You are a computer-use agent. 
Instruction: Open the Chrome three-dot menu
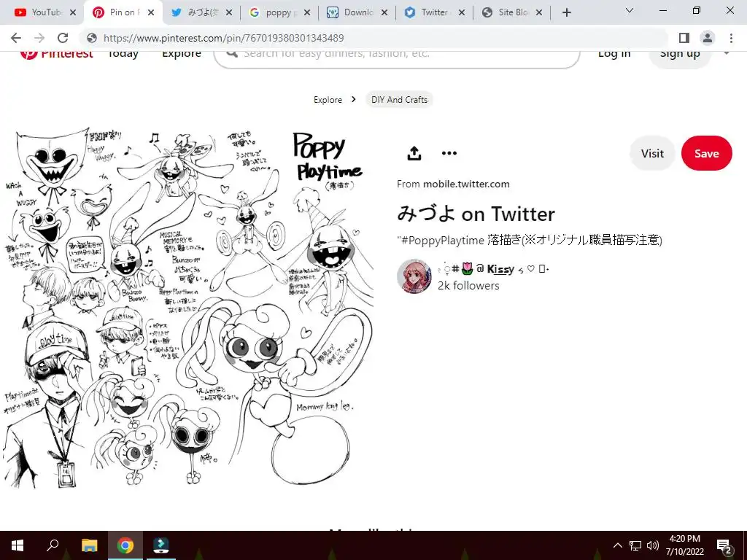[x=731, y=38]
